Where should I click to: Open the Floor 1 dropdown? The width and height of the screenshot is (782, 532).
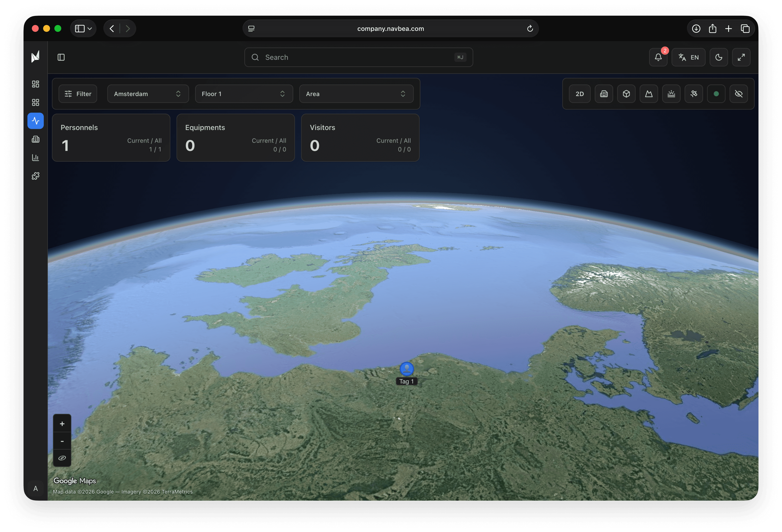[244, 94]
